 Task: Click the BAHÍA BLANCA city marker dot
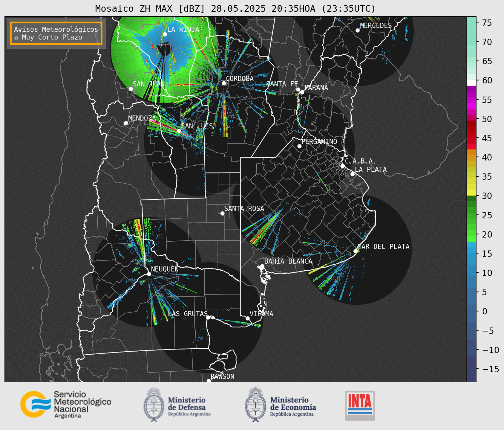click(262, 266)
